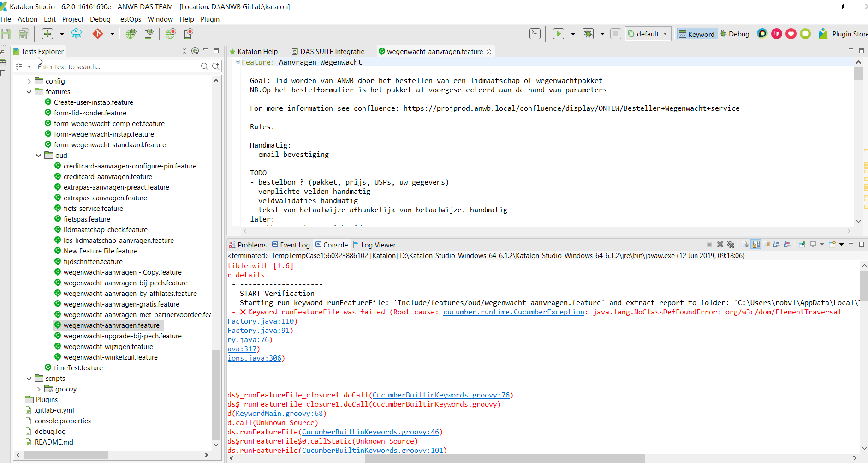Open the File menu
The height and width of the screenshot is (463, 868).
6,19
